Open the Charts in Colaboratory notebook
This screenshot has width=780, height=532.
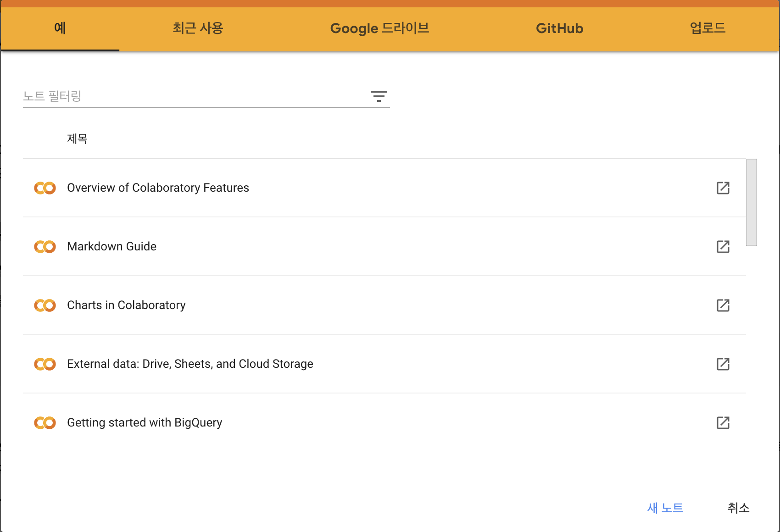pyautogui.click(x=126, y=305)
